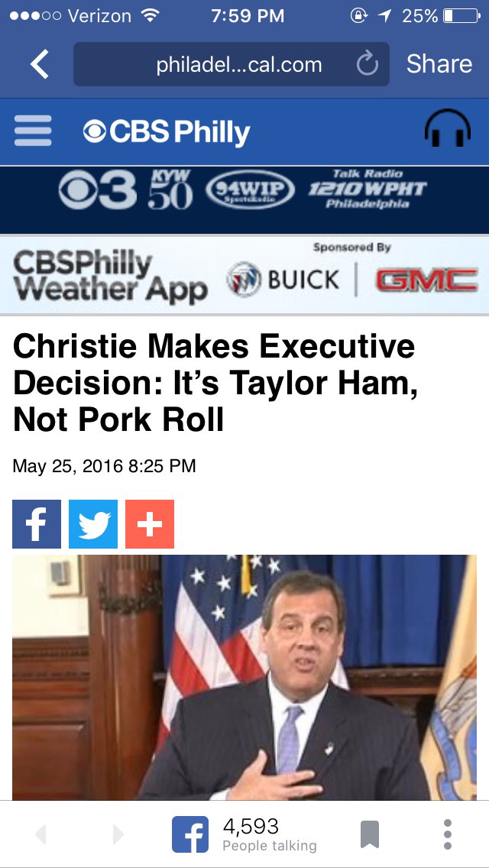Open the CBS 3 station logo
Image resolution: width=489 pixels, height=868 pixels.
tap(98, 191)
